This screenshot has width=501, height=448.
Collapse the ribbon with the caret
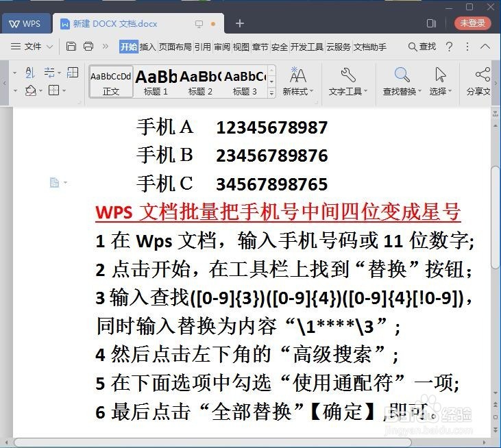tap(485, 47)
